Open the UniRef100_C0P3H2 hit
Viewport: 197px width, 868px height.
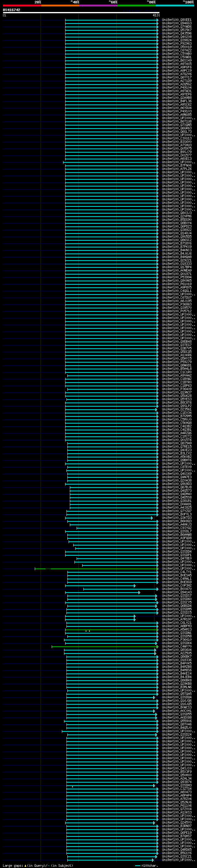(176, 586)
